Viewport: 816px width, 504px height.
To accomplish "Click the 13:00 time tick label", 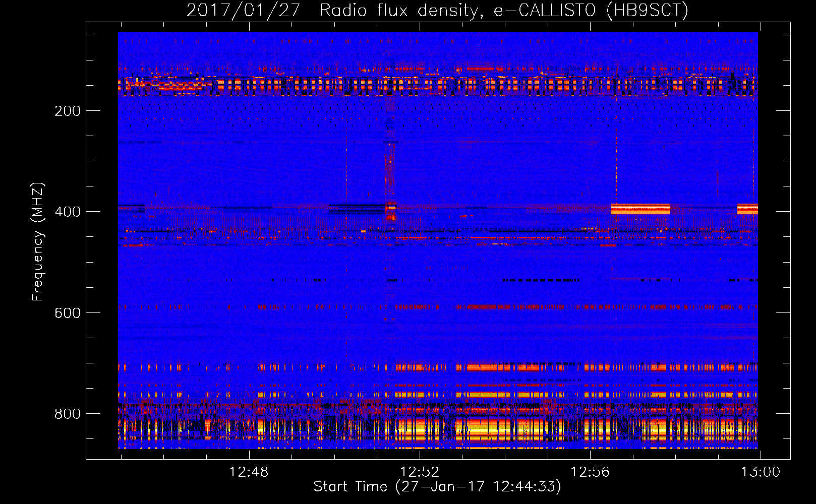I will pos(760,472).
